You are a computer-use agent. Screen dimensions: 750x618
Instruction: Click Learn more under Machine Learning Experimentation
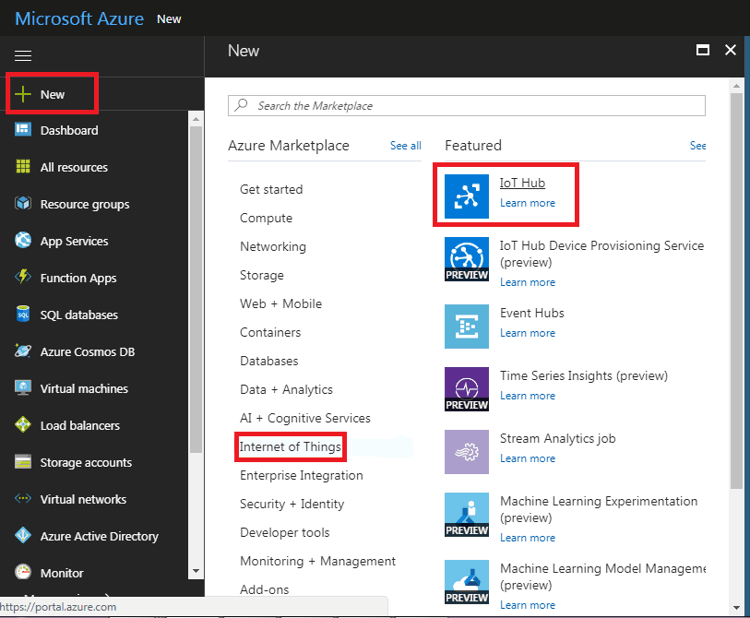click(528, 538)
